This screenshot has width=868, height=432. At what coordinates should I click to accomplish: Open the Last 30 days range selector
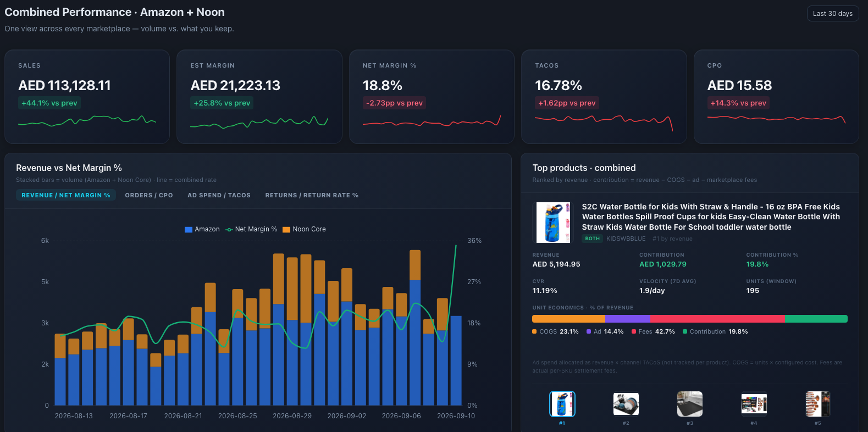tap(832, 14)
